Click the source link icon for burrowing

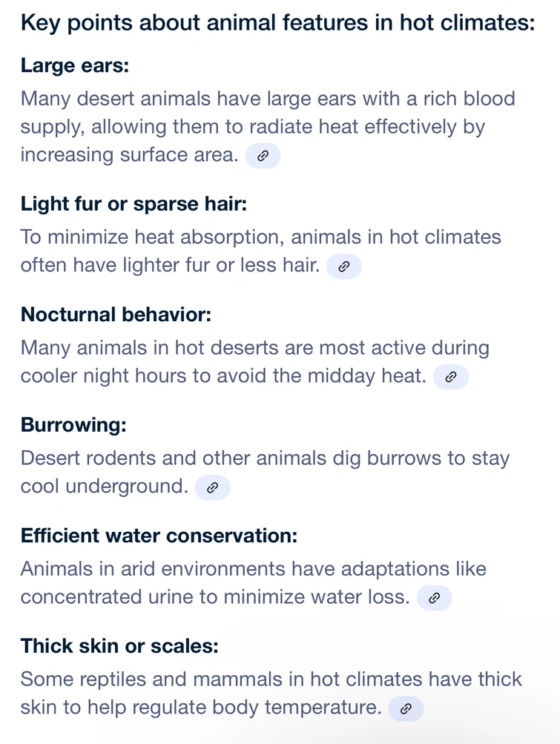212,487
